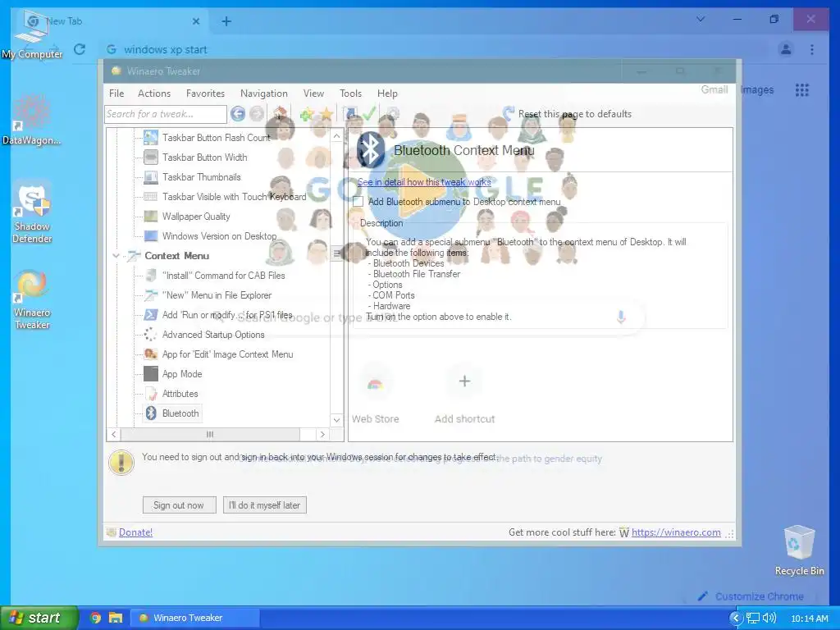The image size is (840, 630).
Task: Click Reset this page to defaults
Action: [x=568, y=113]
